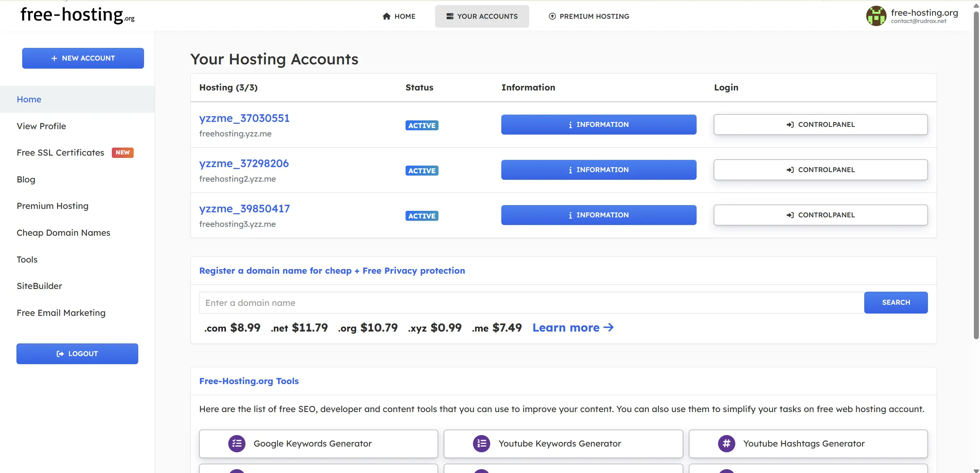Open Information for account yzzme_39850417
This screenshot has width=980, height=473.
[598, 215]
